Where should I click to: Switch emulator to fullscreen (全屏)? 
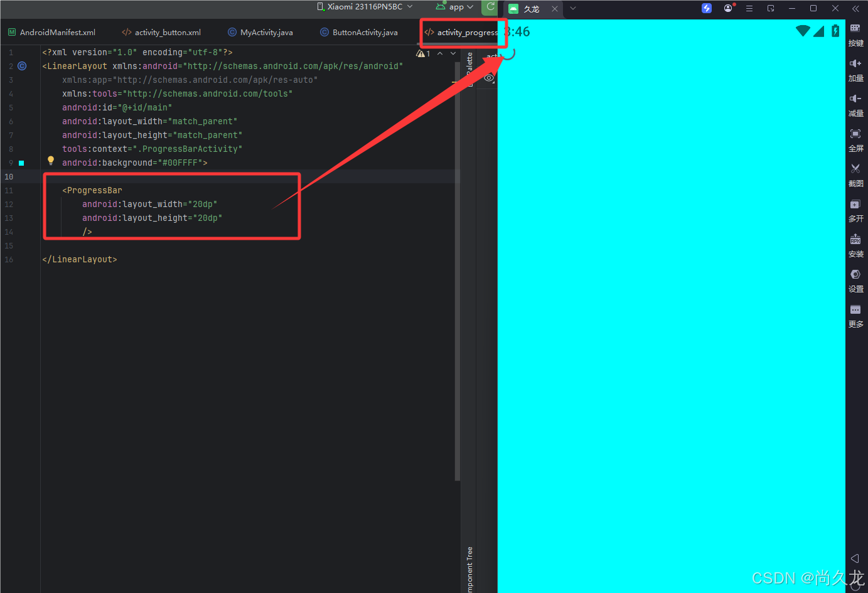coord(855,140)
